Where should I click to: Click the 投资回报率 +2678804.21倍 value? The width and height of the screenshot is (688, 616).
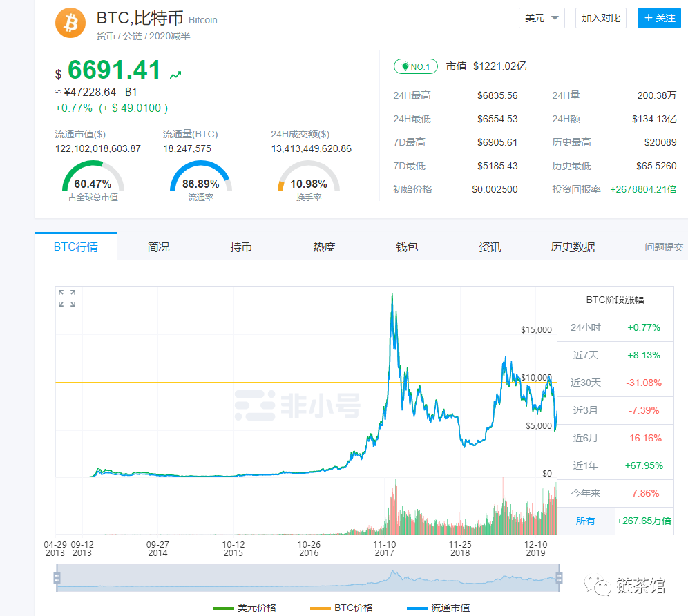[x=643, y=189]
